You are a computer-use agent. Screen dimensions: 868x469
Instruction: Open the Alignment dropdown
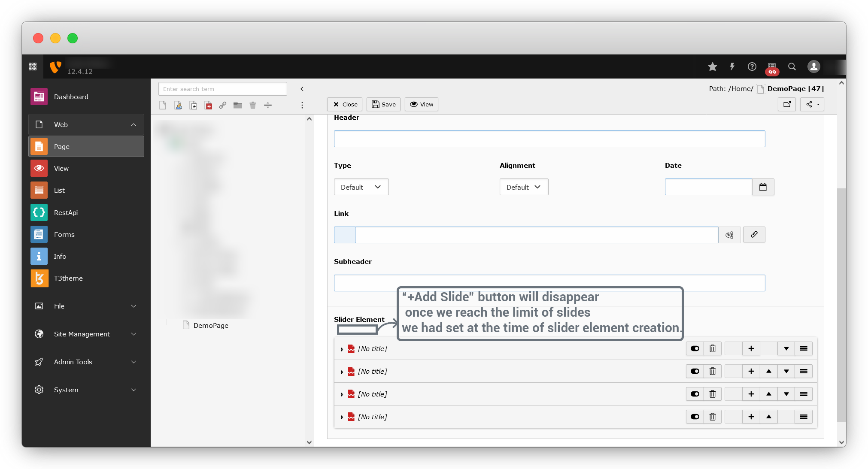(x=524, y=187)
